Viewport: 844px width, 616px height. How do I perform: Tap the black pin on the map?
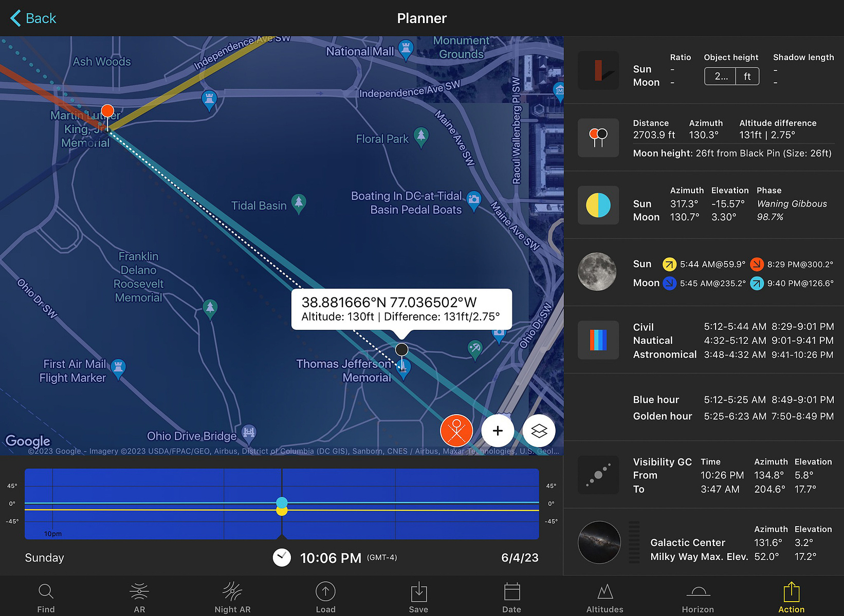tap(401, 350)
